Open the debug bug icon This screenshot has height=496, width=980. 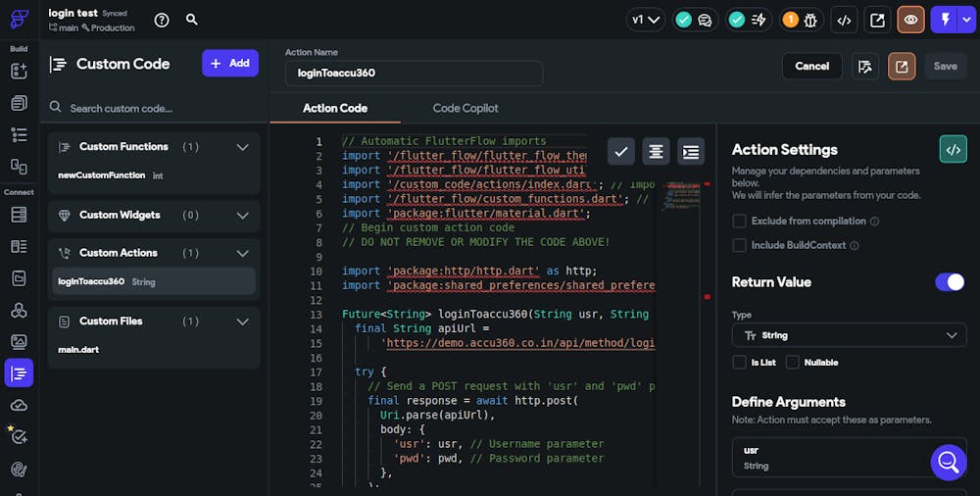[x=811, y=20]
